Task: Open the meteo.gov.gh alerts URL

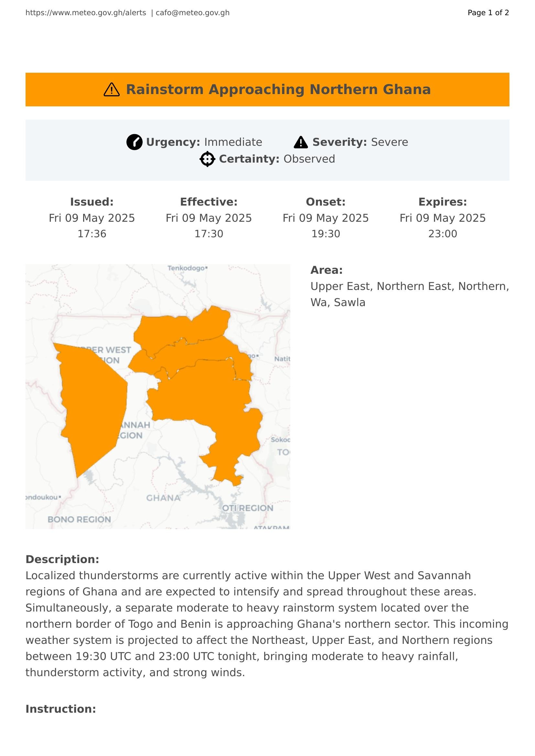Action: pyautogui.click(x=86, y=13)
